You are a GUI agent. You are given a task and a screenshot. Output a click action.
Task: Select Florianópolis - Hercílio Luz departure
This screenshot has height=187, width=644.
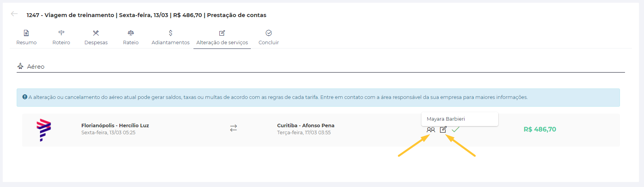[115, 126]
